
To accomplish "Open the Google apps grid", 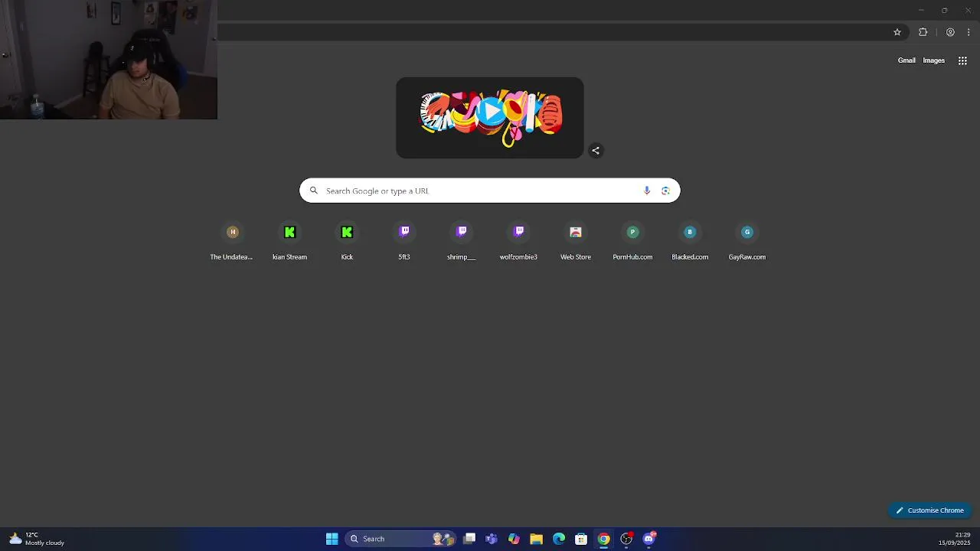I will click(962, 60).
